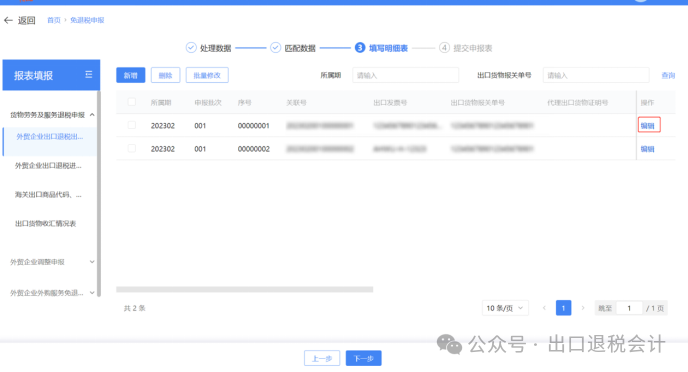Check the row with 序号 00000001
Screen dimensions: 688x372
132,125
